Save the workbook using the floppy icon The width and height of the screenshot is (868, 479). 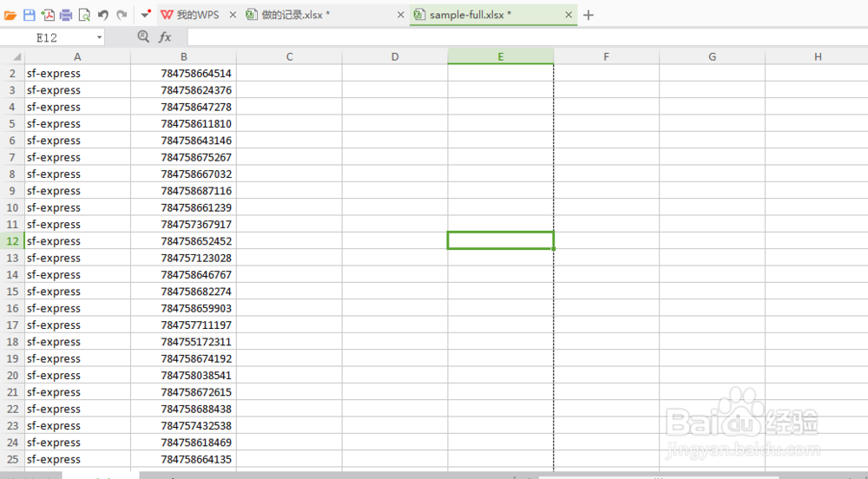30,15
